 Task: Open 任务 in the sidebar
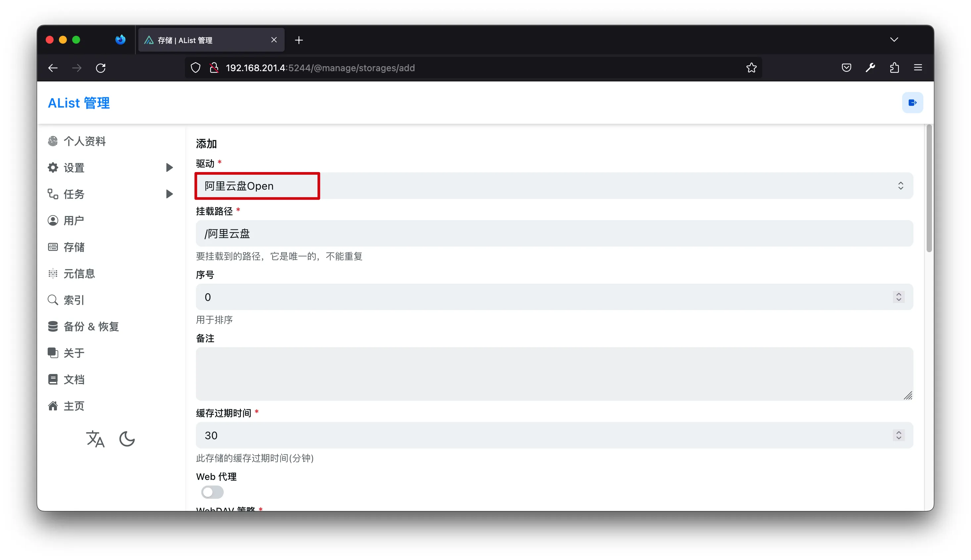point(74,194)
